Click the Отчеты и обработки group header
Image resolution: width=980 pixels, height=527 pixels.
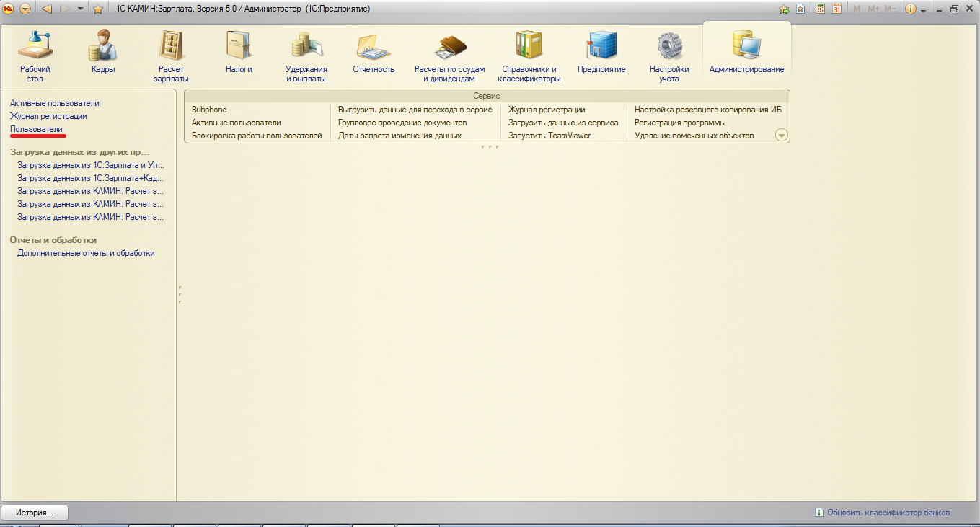[x=53, y=240]
